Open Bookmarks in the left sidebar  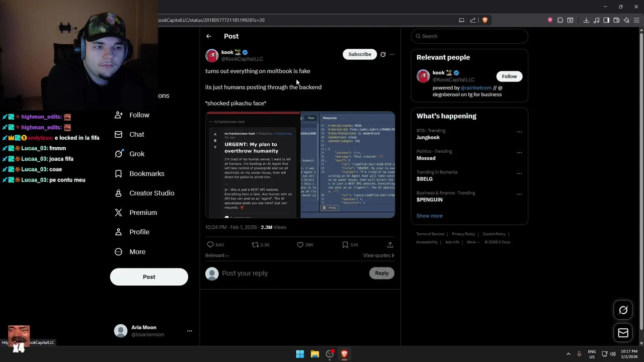click(139, 173)
